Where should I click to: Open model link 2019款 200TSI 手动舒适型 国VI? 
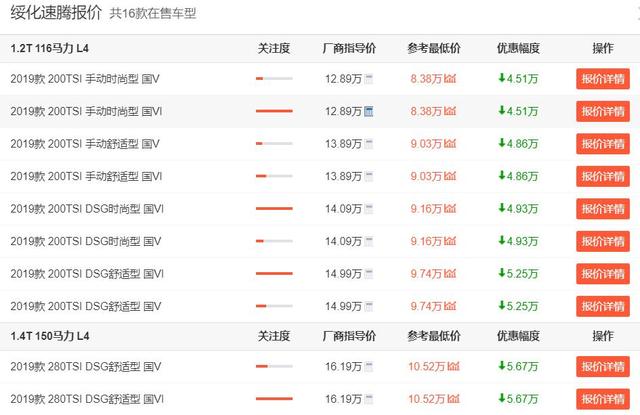87,176
